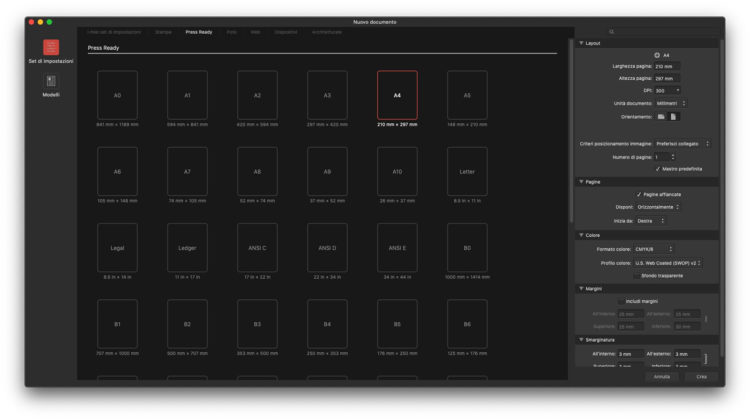This screenshot has width=750, height=420.
Task: Collapse the Smarginatura section
Action: click(x=581, y=340)
